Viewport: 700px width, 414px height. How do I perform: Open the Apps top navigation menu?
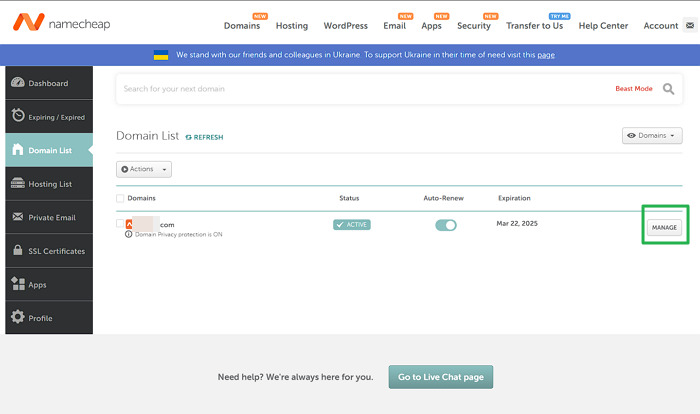click(x=431, y=26)
